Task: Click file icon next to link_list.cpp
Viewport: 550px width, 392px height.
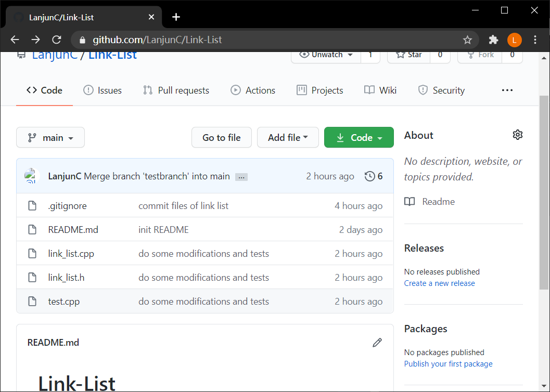Action: coord(32,253)
